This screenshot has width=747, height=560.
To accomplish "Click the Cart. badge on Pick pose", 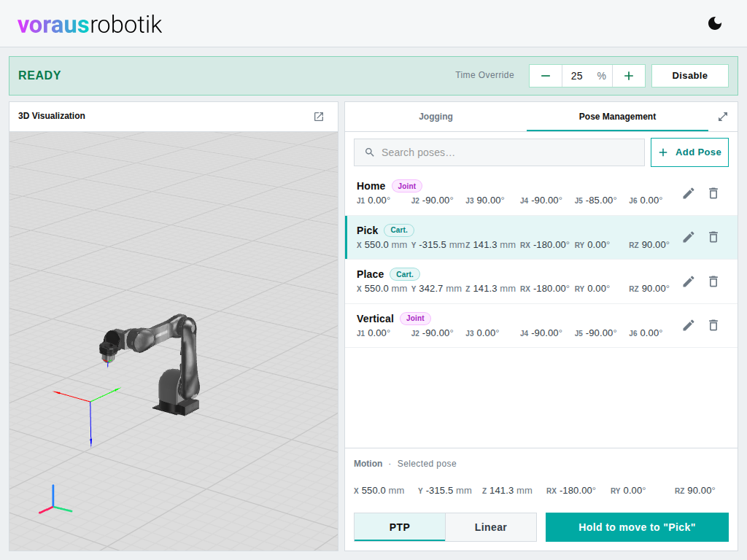I will (x=399, y=230).
